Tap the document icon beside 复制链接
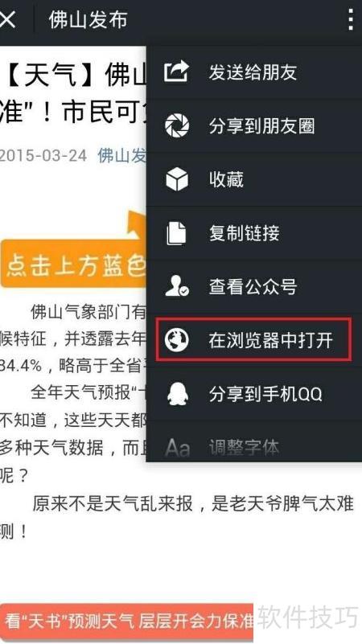The image size is (362, 644). click(x=177, y=233)
